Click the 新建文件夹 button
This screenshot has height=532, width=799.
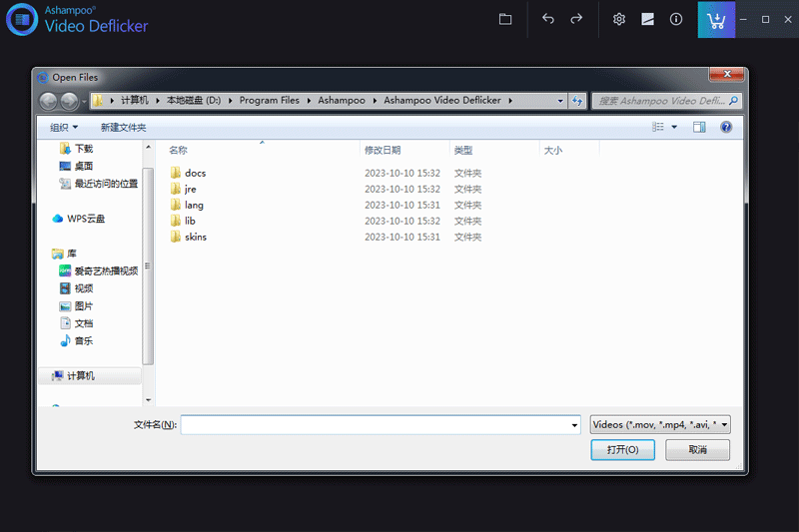123,127
